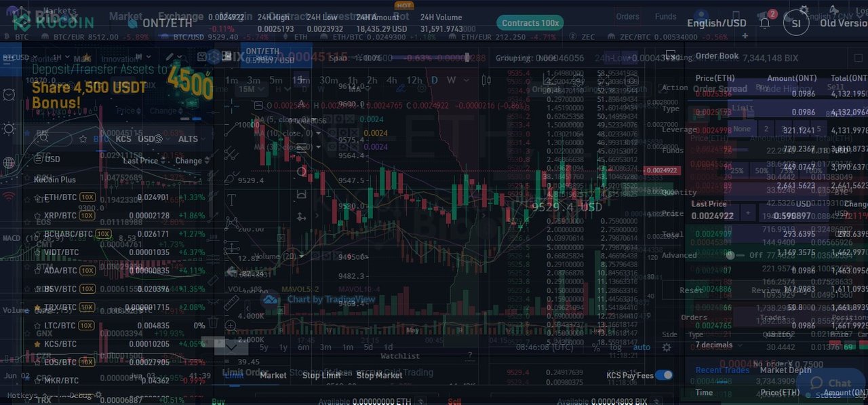Favorite the ETH/BTC pair star

pos(38,197)
